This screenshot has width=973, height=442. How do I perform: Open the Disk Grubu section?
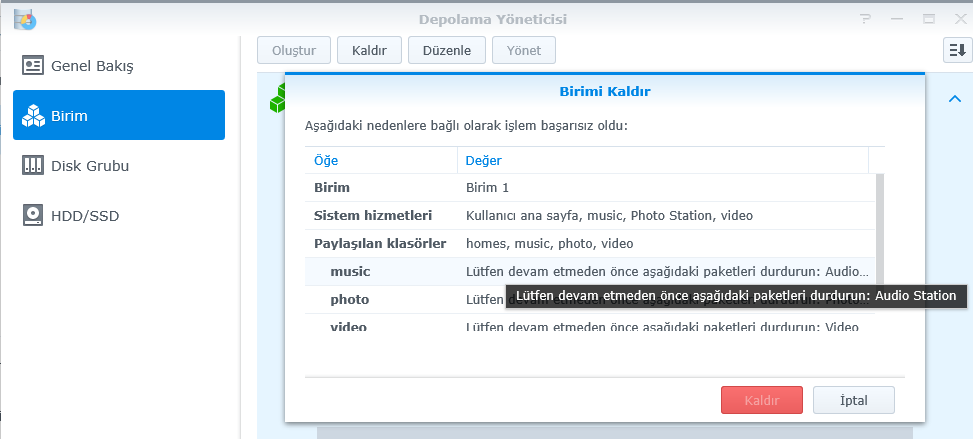point(90,166)
